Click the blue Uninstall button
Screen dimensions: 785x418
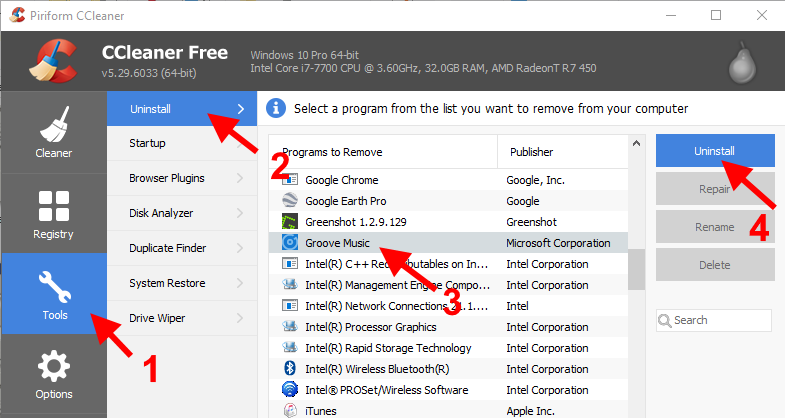[x=715, y=151]
